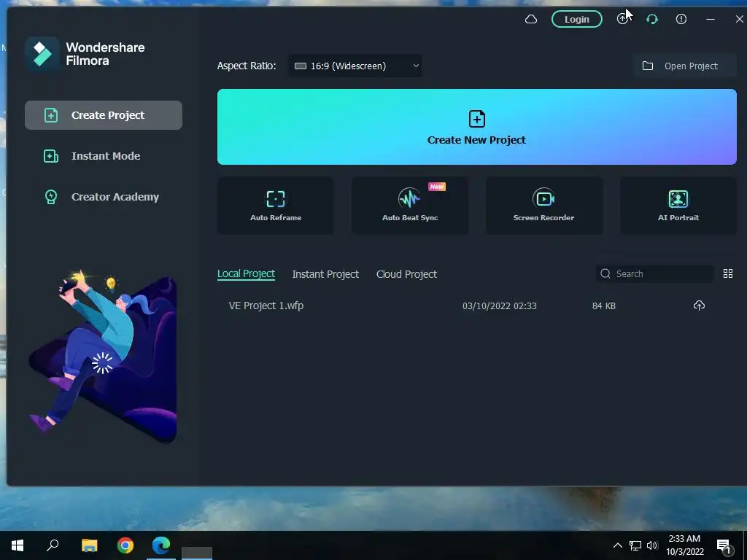Click the folder icon beside Open Project
Screen dimensions: 747x560
pos(648,66)
